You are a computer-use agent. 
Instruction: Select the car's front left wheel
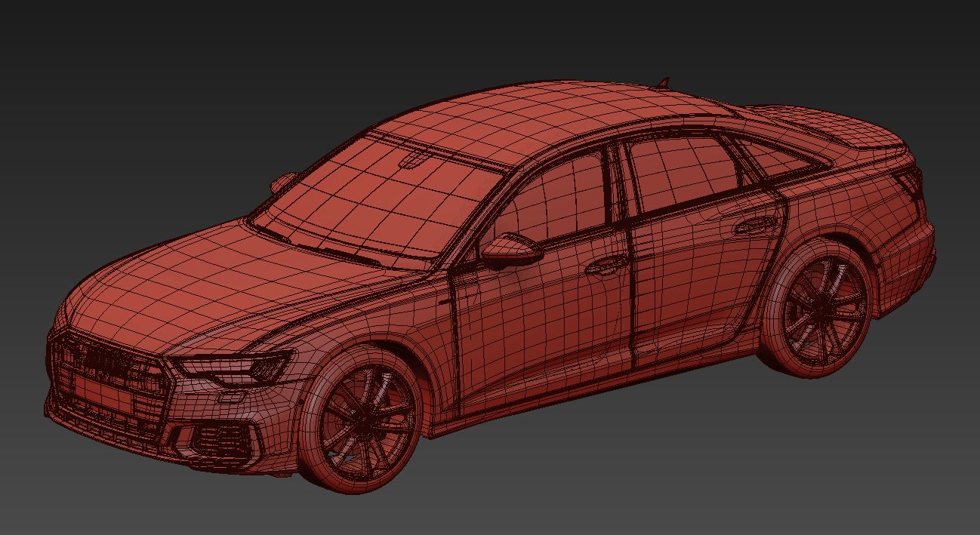(x=361, y=420)
